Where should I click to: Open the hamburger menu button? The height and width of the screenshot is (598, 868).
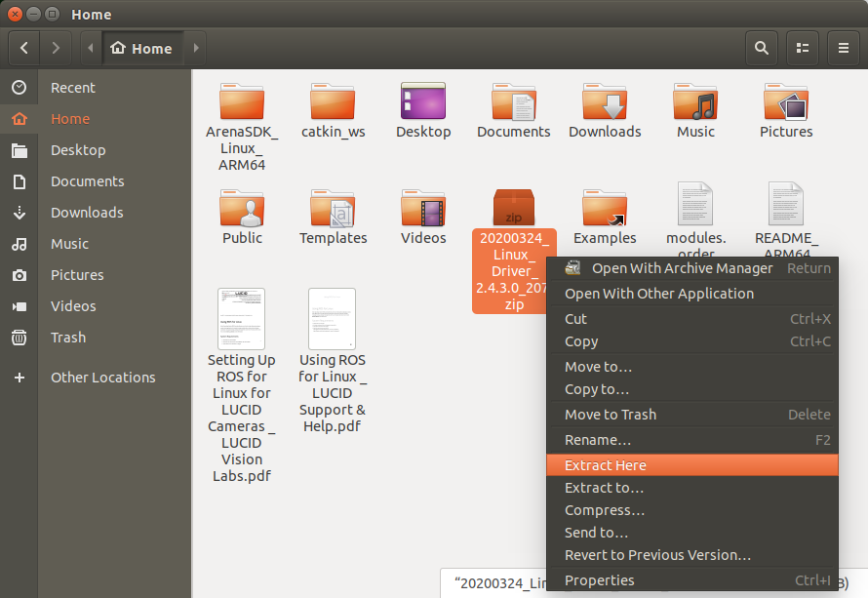[x=844, y=47]
